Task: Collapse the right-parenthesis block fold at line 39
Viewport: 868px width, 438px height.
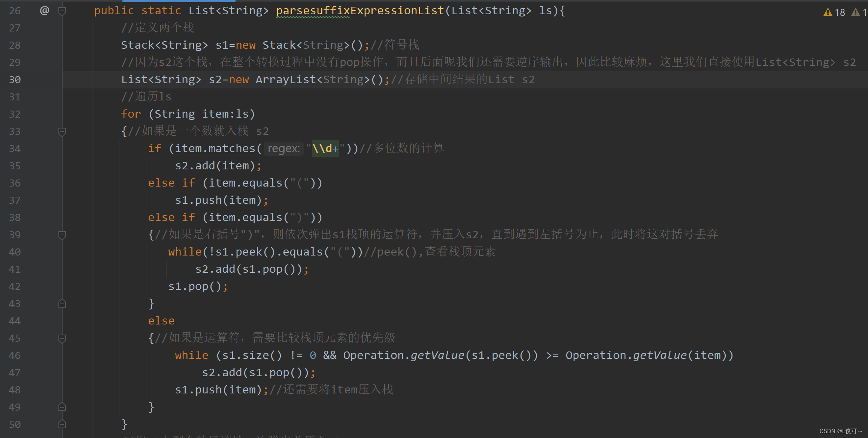Action: [62, 235]
